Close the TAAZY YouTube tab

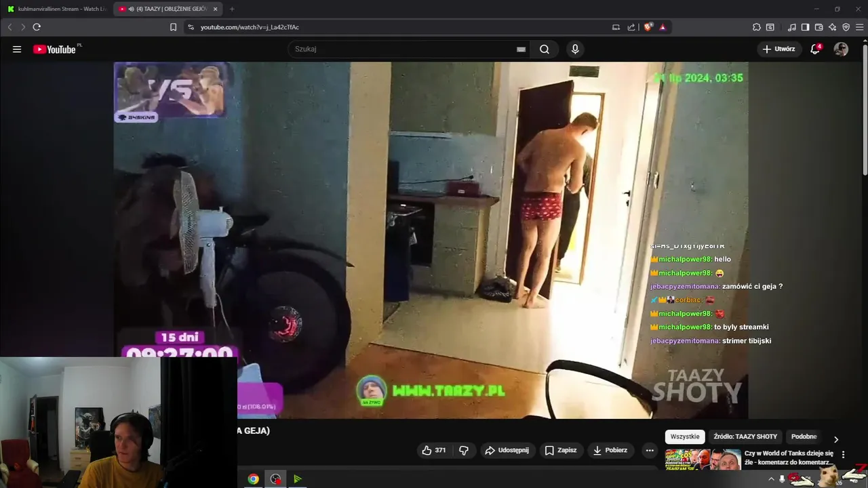[x=215, y=9]
